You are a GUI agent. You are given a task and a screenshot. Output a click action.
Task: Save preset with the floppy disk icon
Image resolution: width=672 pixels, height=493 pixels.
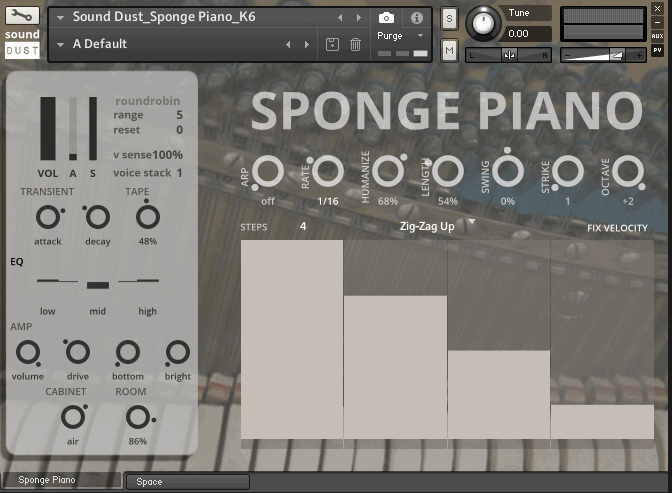click(x=332, y=44)
